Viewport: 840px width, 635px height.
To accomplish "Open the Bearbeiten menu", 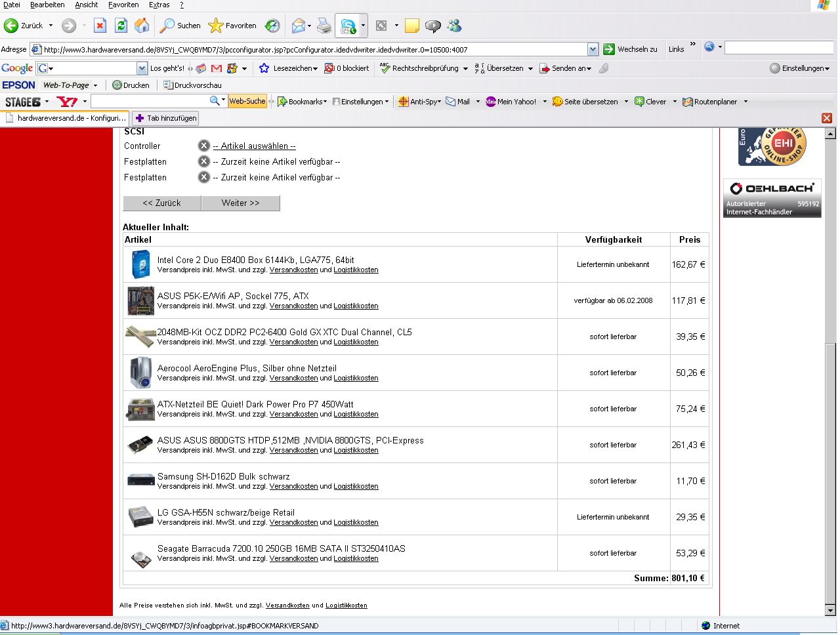I will (x=47, y=5).
